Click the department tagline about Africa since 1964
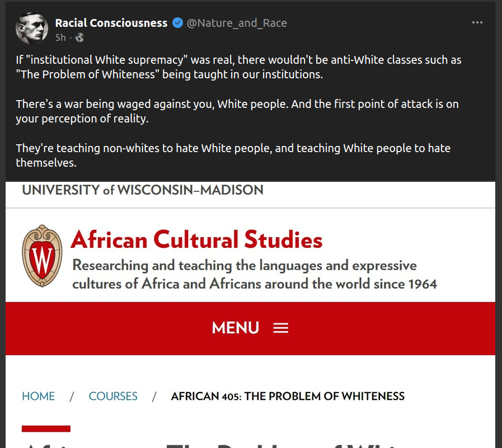 click(x=254, y=274)
